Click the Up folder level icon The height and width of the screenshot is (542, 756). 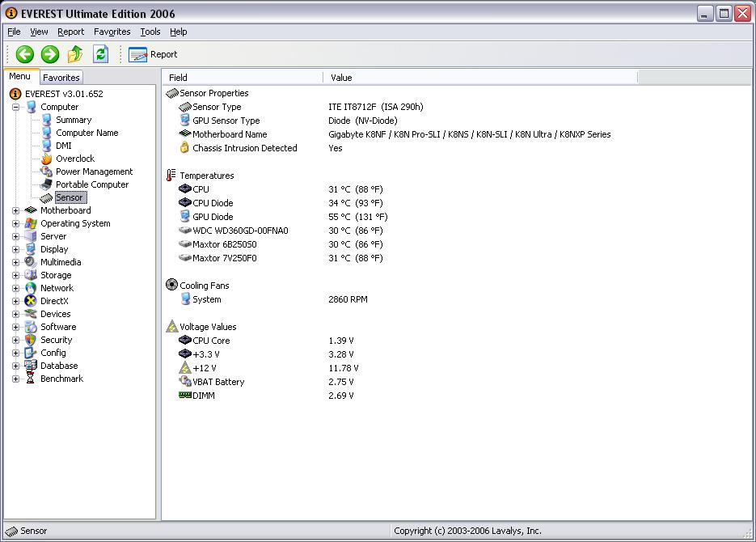coord(75,54)
